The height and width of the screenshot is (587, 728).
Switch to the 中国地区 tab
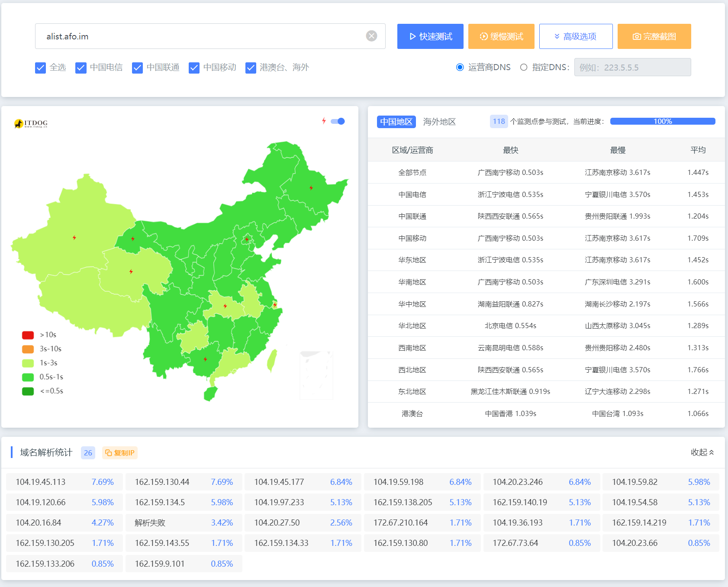[x=396, y=122]
